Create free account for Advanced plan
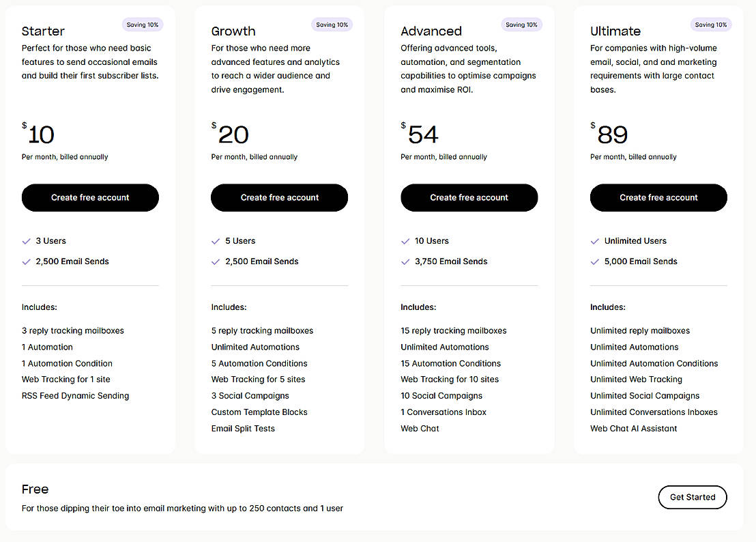The width and height of the screenshot is (756, 542). click(469, 197)
